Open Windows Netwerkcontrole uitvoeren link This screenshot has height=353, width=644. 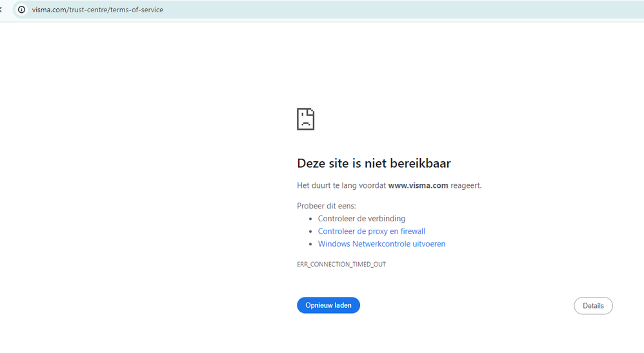coord(381,244)
